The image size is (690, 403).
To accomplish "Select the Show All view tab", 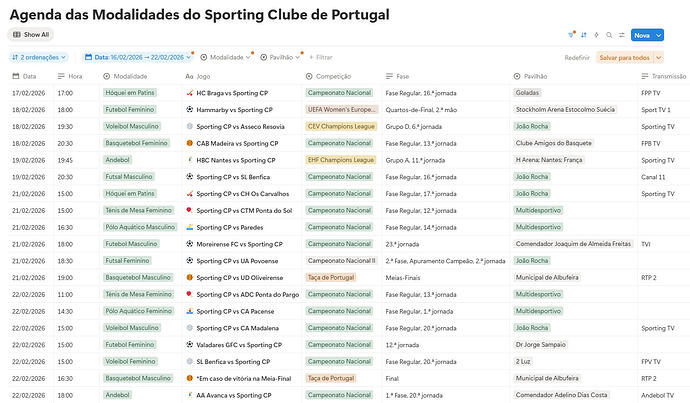I will (31, 34).
